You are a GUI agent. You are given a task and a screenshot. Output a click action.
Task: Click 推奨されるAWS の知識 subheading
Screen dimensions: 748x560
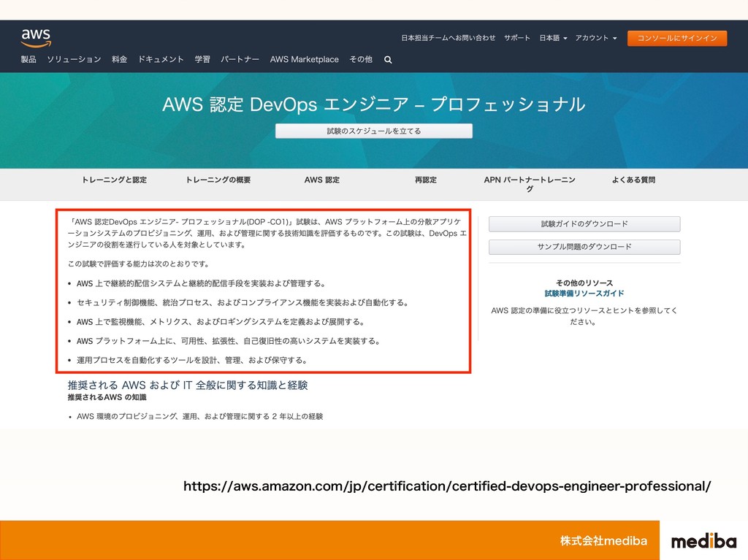107,397
